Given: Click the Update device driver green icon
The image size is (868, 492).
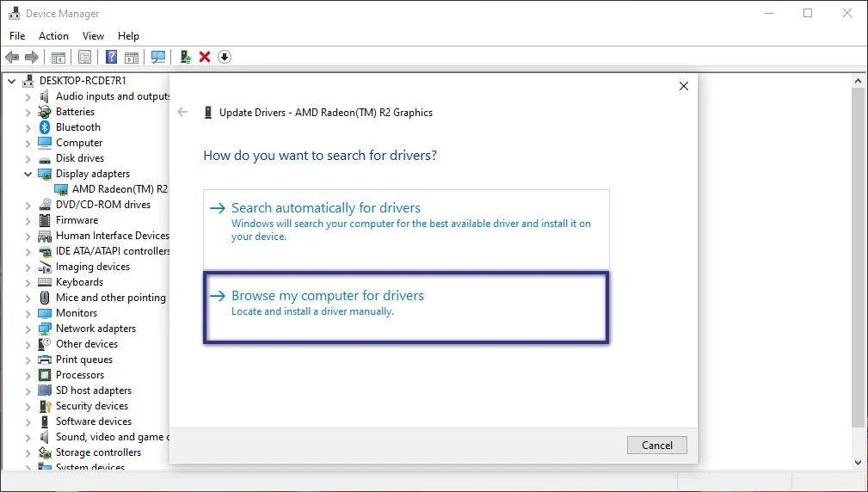Looking at the screenshot, I should click(x=186, y=57).
